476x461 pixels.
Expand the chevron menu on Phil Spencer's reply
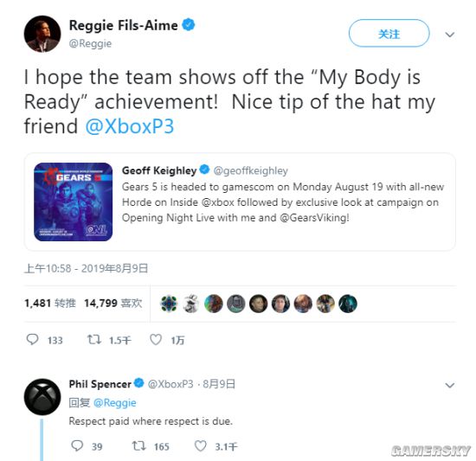449,385
